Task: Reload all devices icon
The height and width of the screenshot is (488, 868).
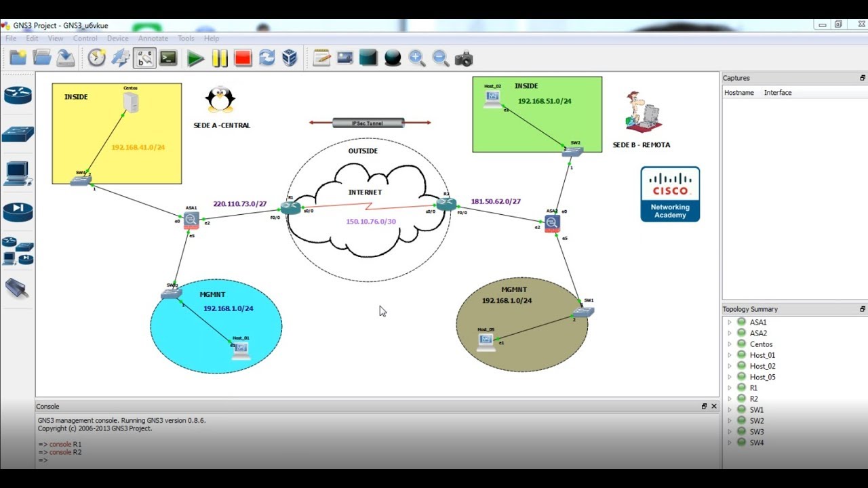Action: coord(267,58)
